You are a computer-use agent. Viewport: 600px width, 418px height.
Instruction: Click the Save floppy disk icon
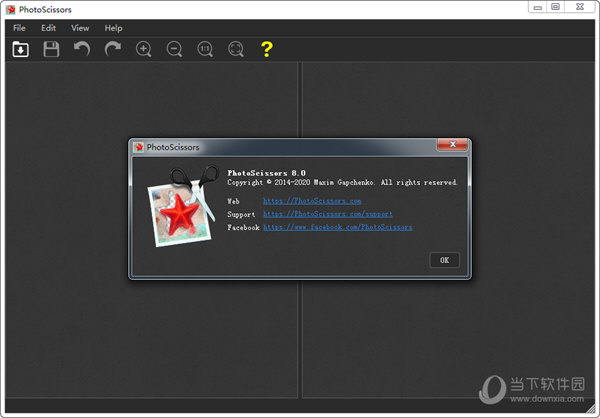pos(51,49)
